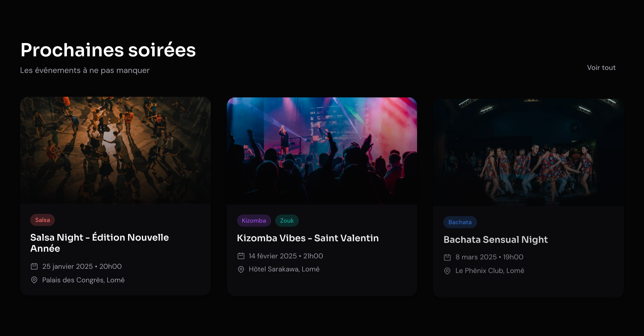The width and height of the screenshot is (644, 336).
Task: Open the Kizomba Vibes concert photo
Action: tap(322, 151)
